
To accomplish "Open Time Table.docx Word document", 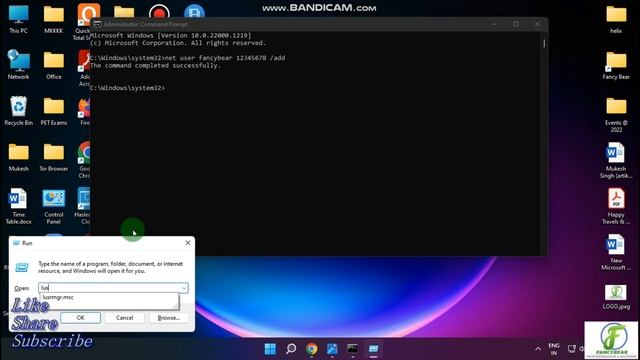I will pos(18,206).
